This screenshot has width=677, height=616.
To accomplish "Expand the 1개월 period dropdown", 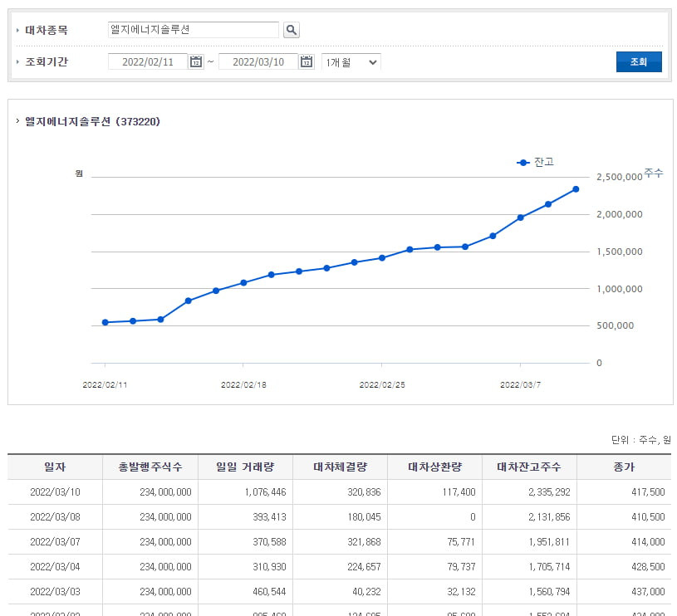I will pyautogui.click(x=351, y=62).
